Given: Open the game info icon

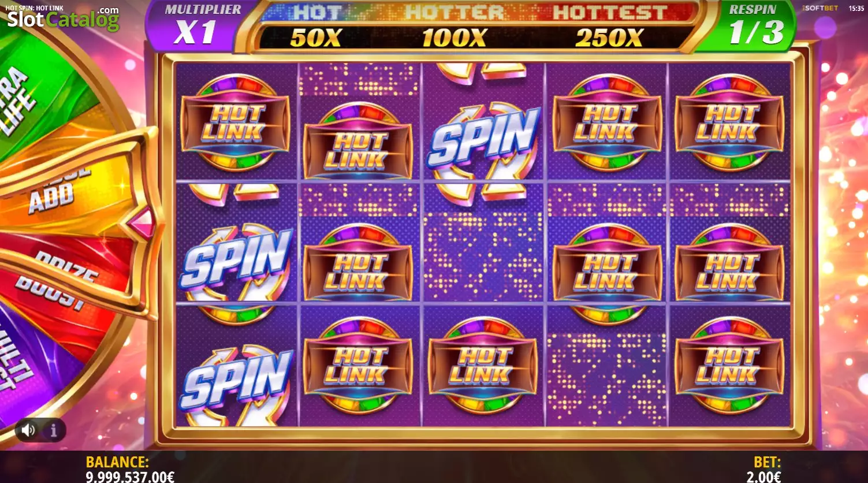Looking at the screenshot, I should click(54, 430).
